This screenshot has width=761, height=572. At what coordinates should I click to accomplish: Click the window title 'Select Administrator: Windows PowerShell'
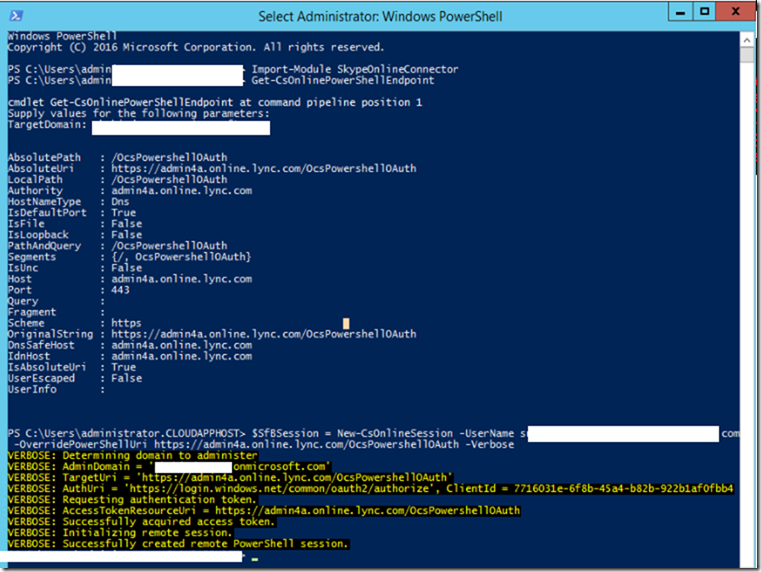click(380, 16)
